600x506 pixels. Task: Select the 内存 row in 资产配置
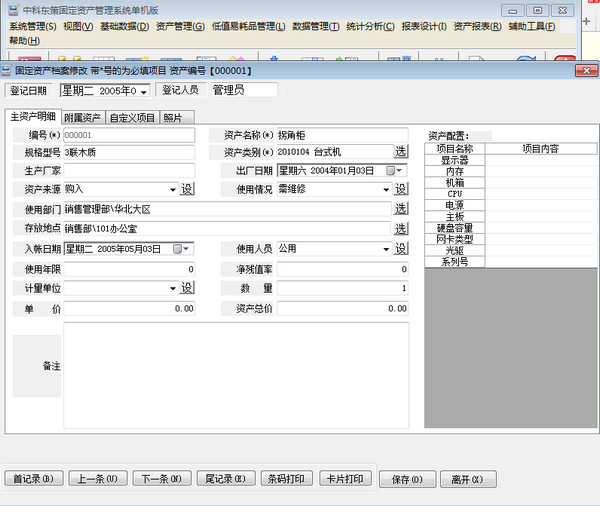tap(510, 171)
